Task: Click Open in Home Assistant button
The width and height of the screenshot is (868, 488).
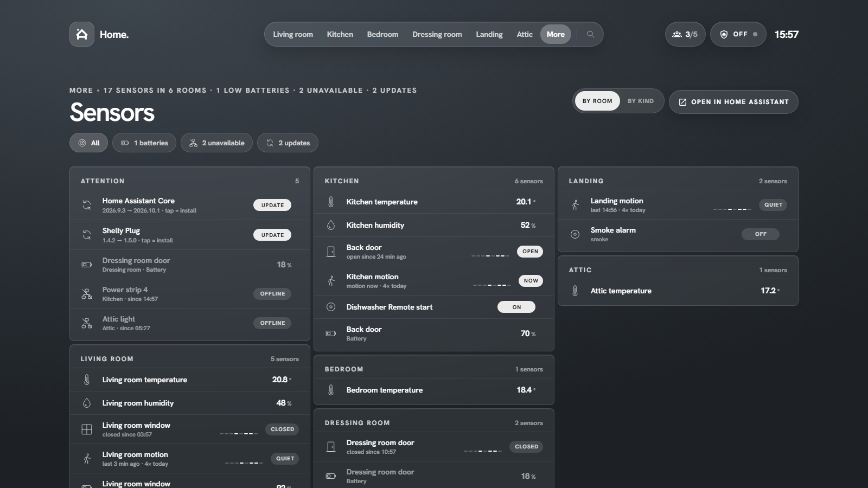Action: click(x=733, y=102)
